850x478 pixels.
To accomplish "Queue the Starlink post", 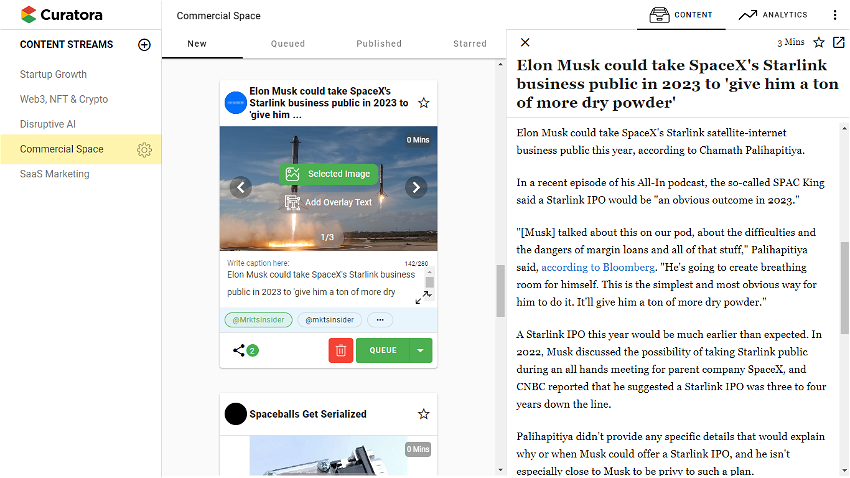I will click(383, 350).
